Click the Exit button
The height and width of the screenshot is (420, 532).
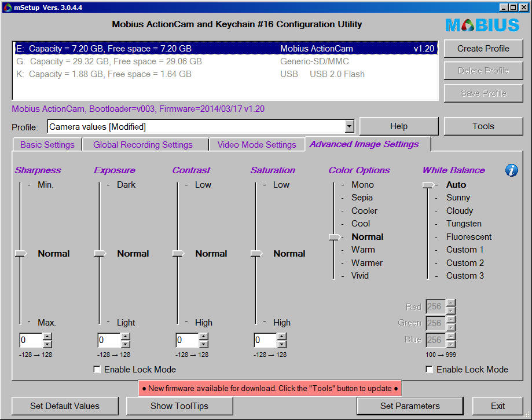[498, 406]
